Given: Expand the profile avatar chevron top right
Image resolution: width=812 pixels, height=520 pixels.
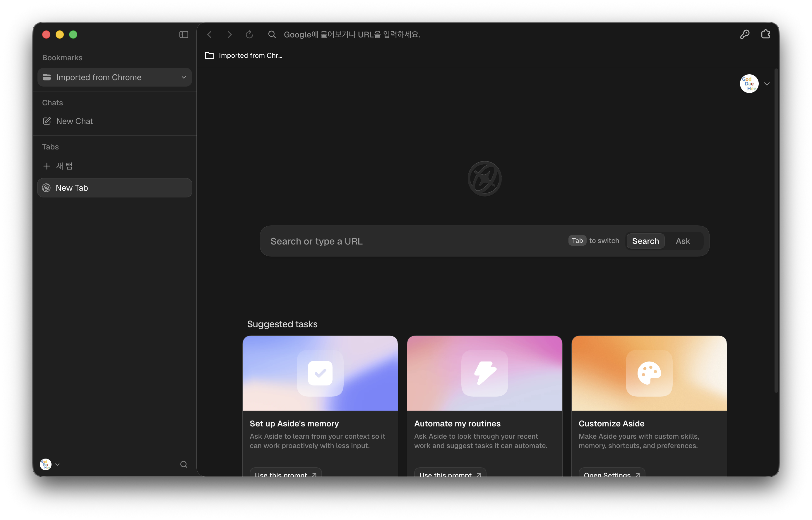Looking at the screenshot, I should point(767,84).
